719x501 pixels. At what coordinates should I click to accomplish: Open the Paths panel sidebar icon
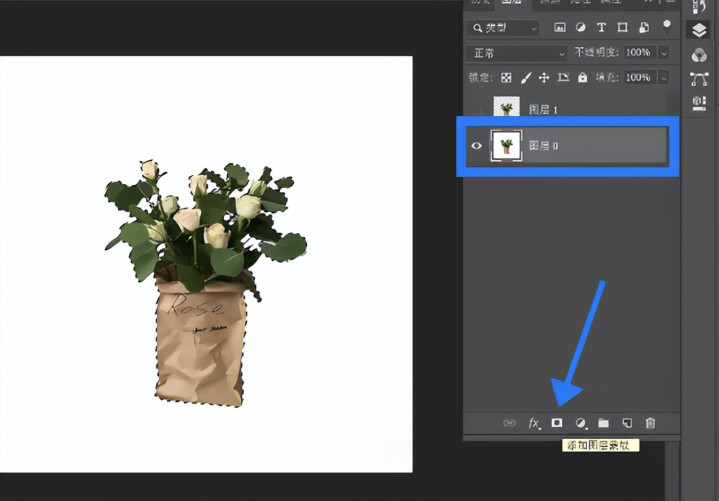coord(698,80)
